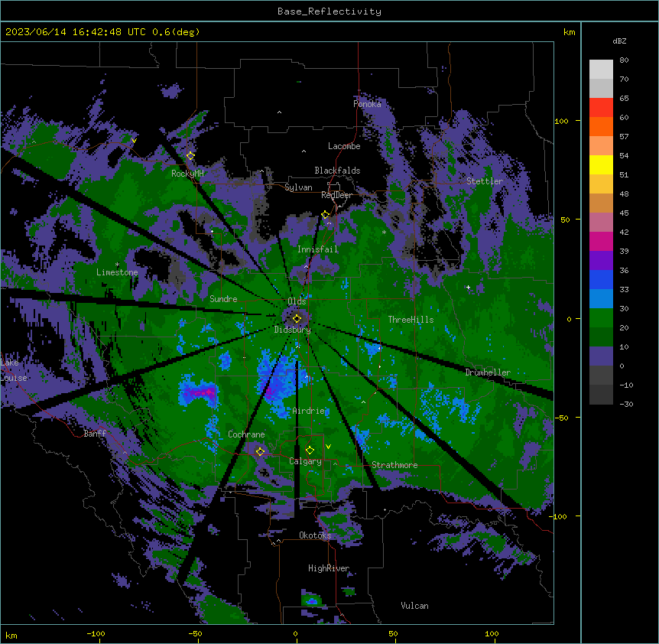Select the red 60-65 dBZ legend swatch

[601, 107]
